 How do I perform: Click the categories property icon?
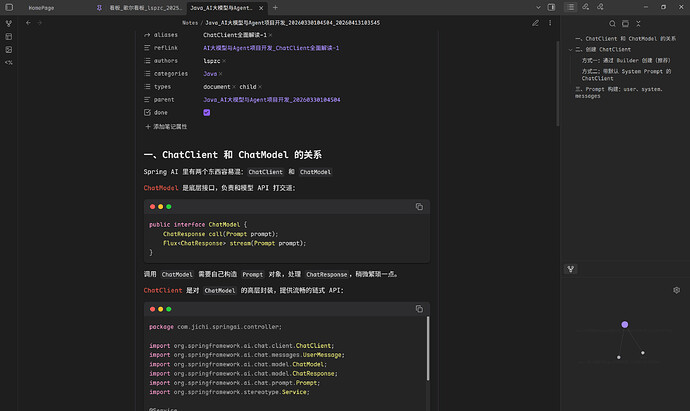click(147, 74)
